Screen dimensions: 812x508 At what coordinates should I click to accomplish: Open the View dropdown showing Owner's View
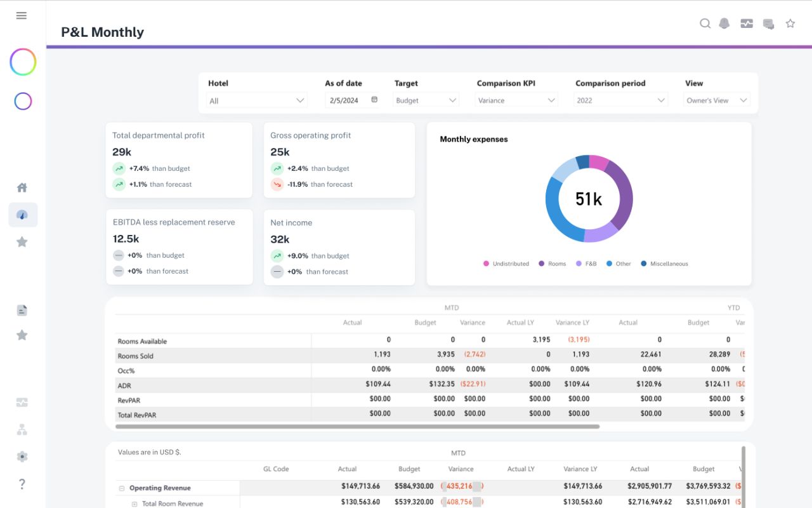717,100
